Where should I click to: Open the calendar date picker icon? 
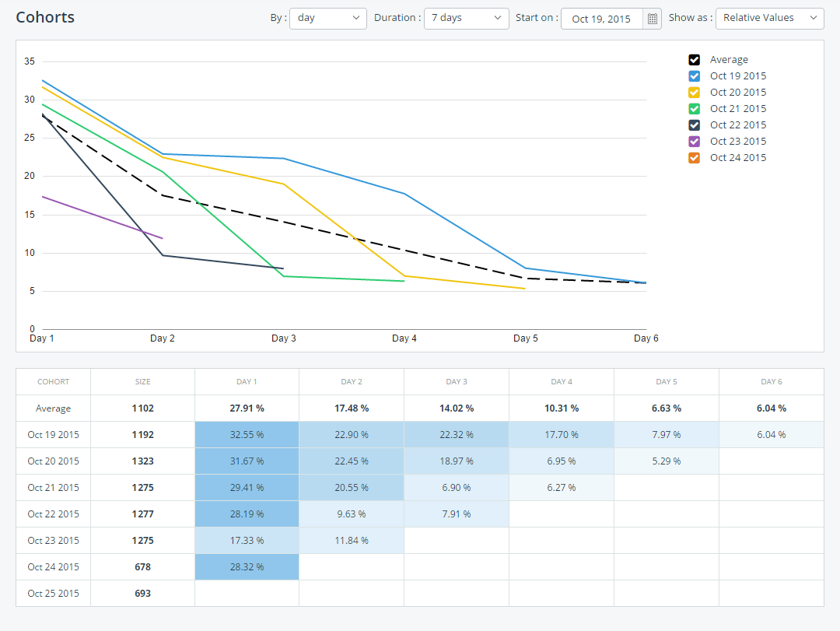coord(652,18)
